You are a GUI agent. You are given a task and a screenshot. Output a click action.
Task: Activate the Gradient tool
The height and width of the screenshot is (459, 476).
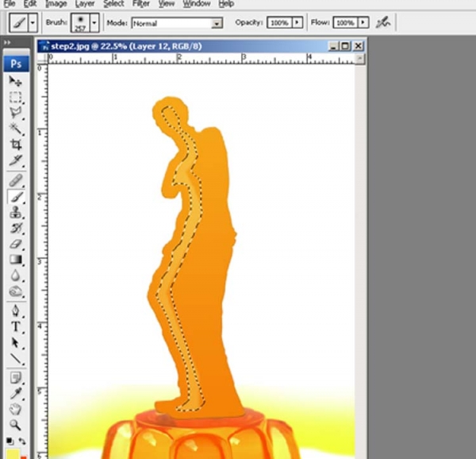[x=15, y=260]
